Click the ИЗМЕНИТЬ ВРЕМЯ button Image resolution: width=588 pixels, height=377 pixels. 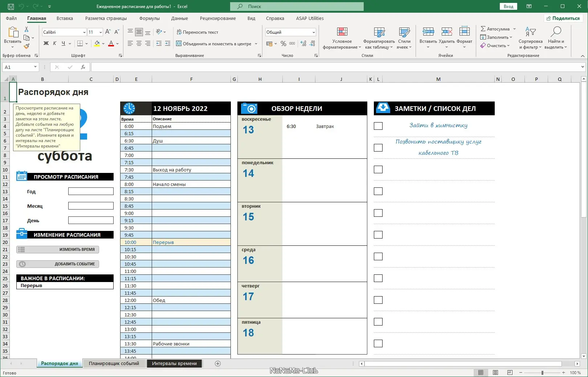pos(58,249)
